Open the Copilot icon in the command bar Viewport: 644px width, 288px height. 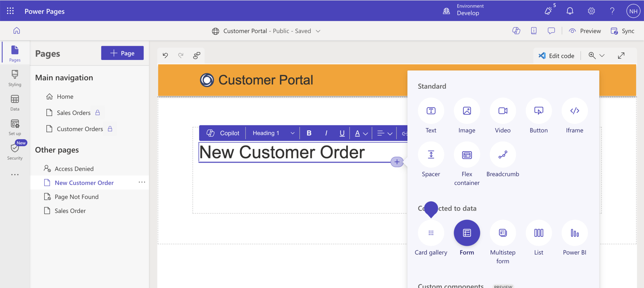pyautogui.click(x=516, y=31)
